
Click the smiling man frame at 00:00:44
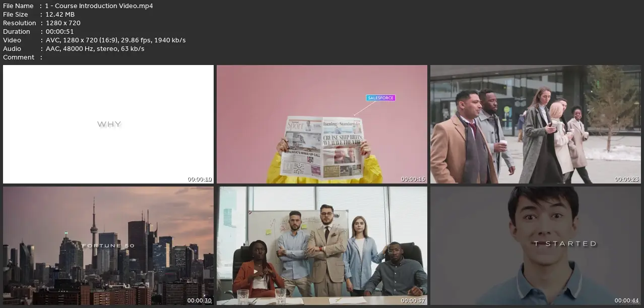tap(535, 246)
